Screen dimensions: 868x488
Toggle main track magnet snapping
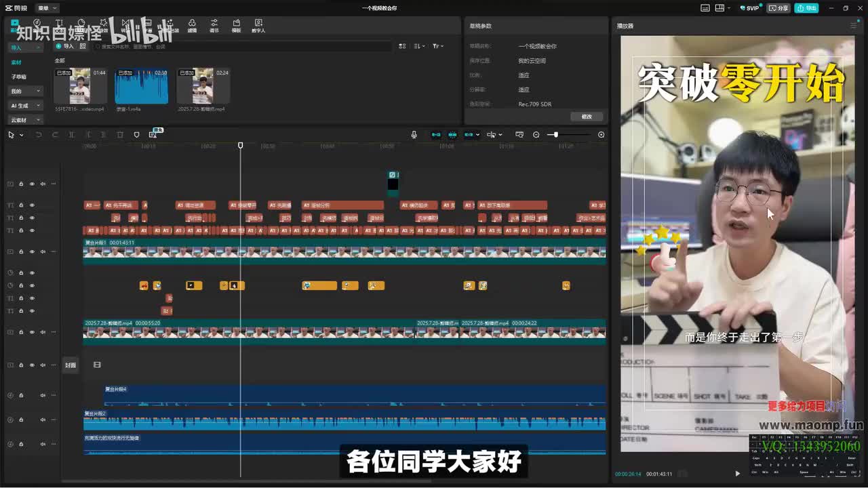(436, 135)
